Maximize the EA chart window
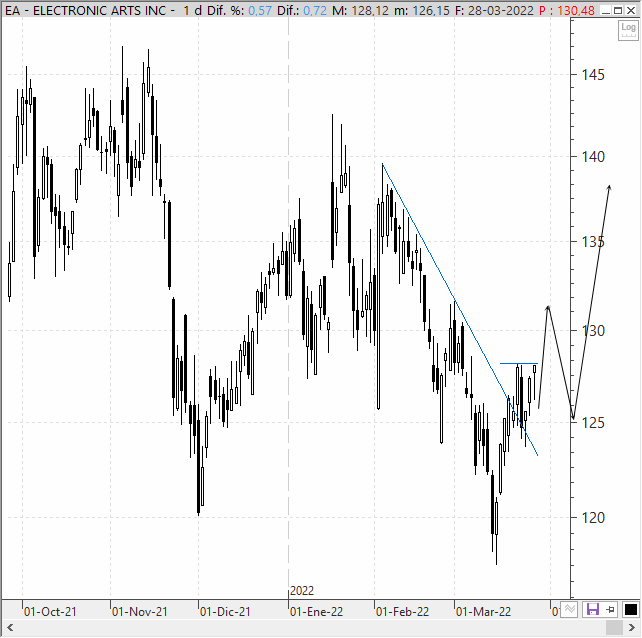 point(618,10)
